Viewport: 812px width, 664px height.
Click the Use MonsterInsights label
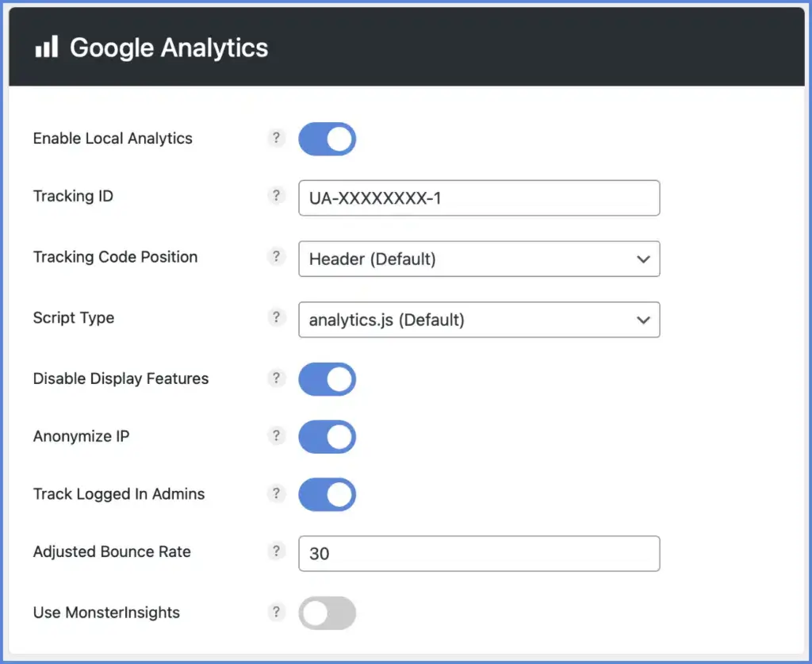pyautogui.click(x=106, y=612)
